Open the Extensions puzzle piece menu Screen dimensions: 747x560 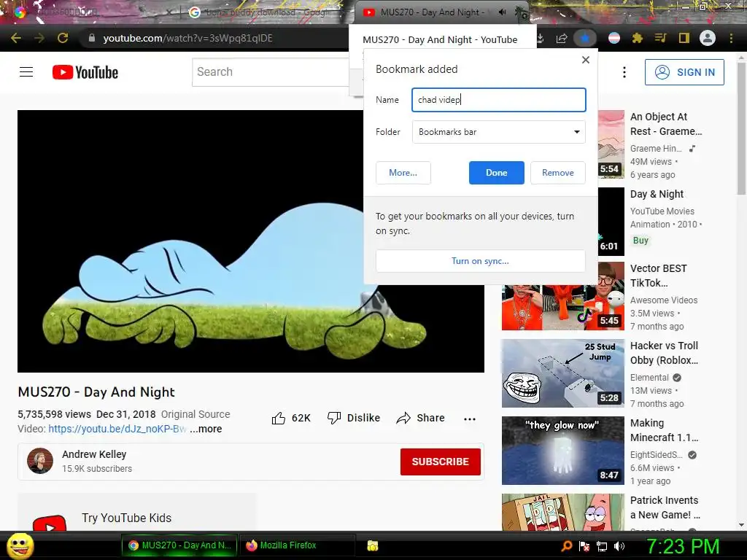tap(638, 38)
